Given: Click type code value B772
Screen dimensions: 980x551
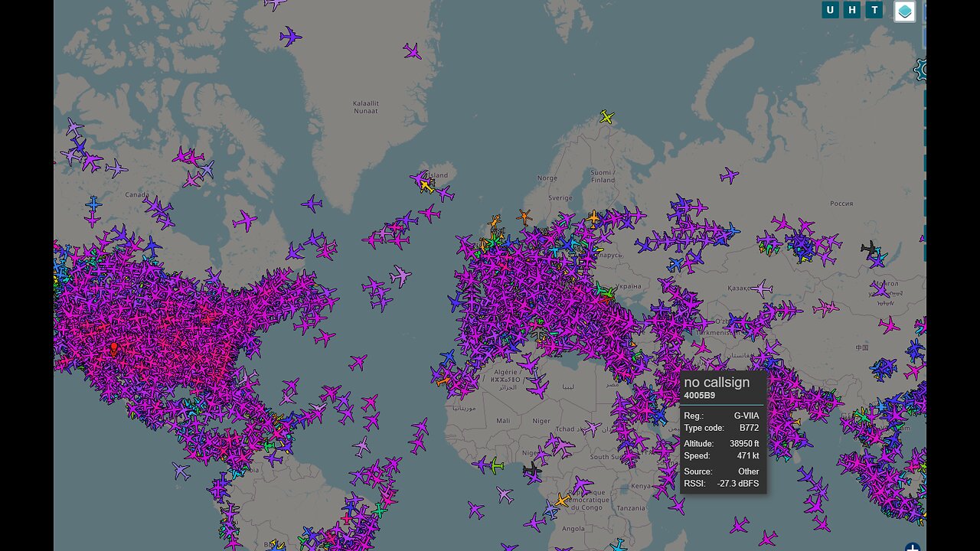Looking at the screenshot, I should (748, 428).
